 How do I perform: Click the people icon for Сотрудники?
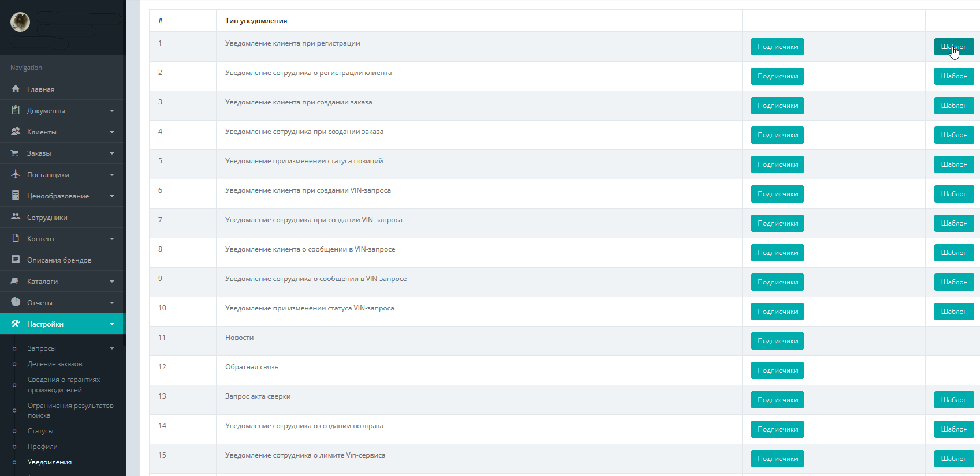[16, 217]
